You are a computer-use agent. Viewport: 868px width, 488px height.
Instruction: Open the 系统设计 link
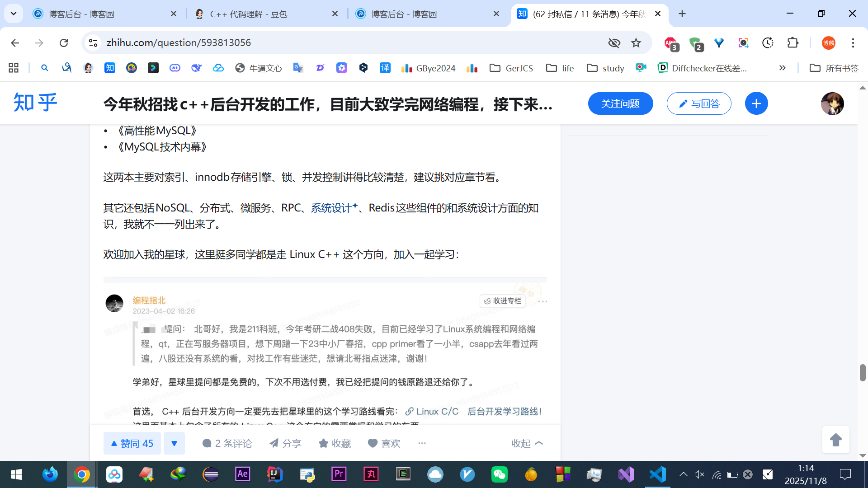pos(331,208)
